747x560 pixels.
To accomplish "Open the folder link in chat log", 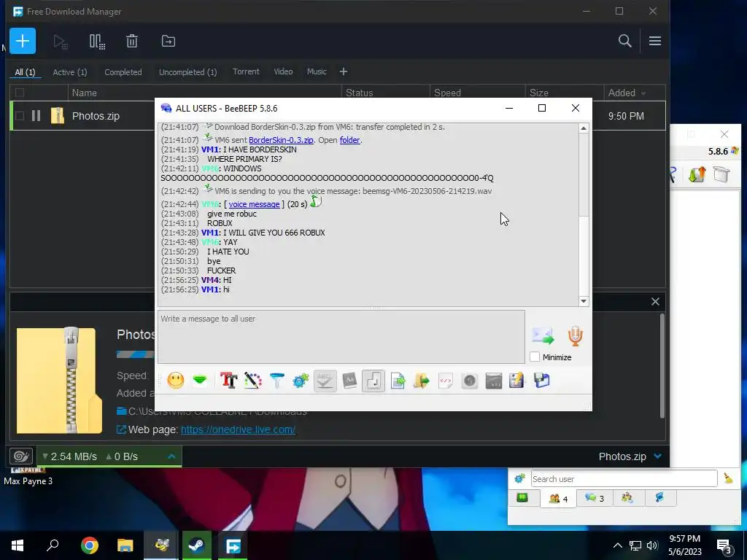I will click(349, 140).
